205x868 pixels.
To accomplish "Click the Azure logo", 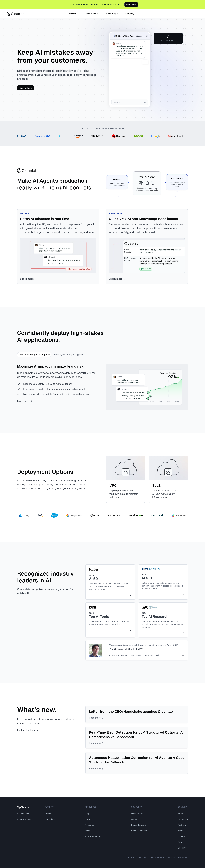I will 24,516.
